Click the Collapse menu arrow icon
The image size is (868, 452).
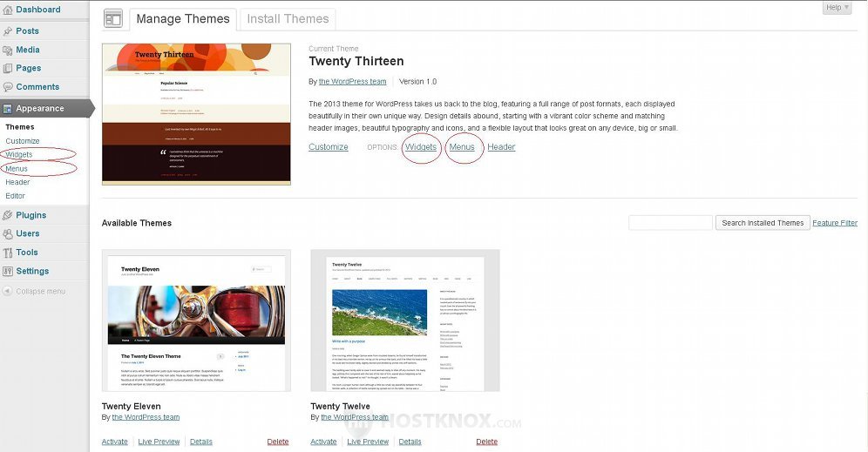click(x=7, y=291)
